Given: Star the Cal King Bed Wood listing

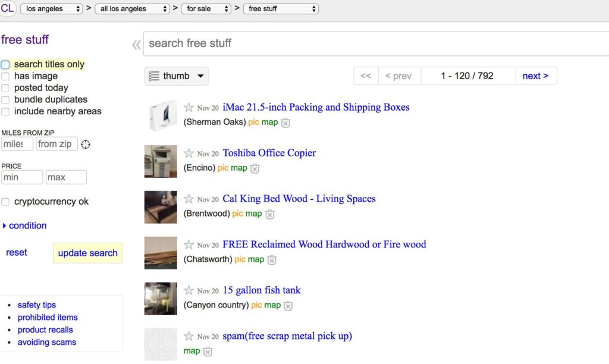Looking at the screenshot, I should [189, 199].
